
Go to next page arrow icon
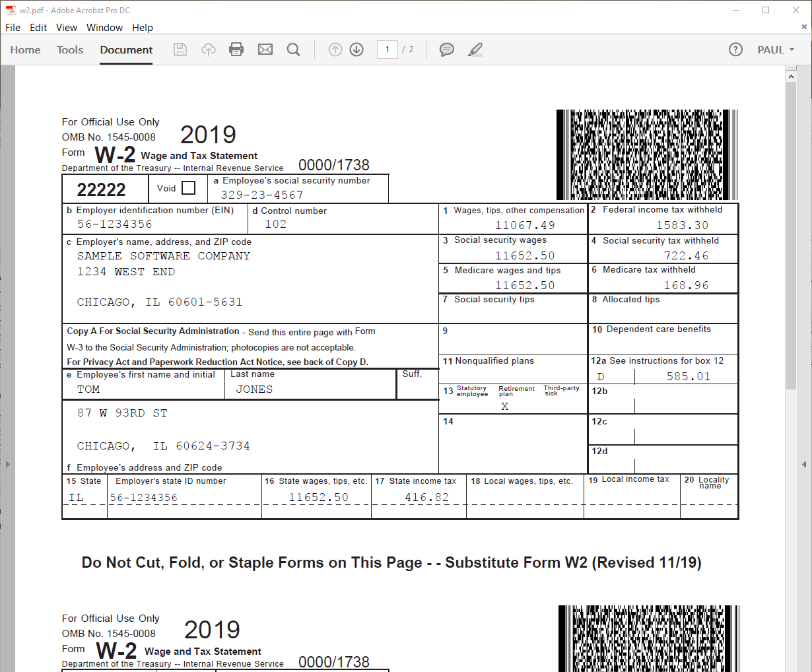pos(356,50)
